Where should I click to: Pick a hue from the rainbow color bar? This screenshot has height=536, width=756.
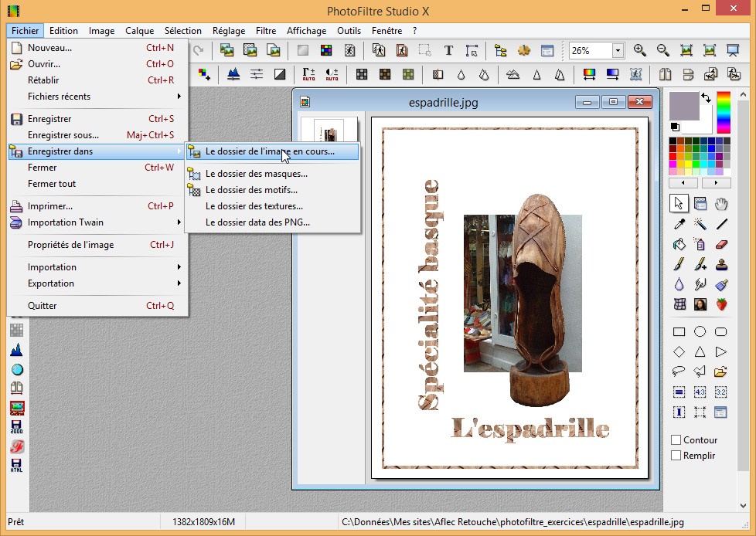[x=724, y=112]
